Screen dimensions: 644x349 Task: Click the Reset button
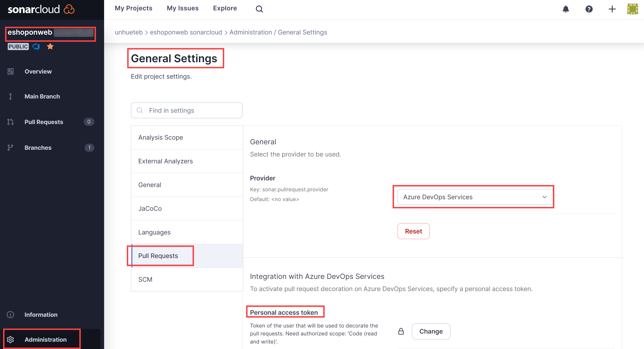pos(414,231)
